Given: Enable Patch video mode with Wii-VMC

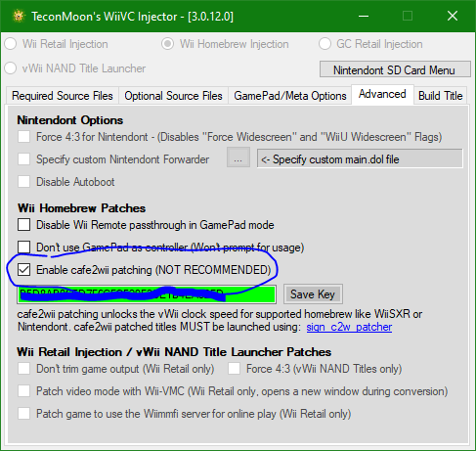Looking at the screenshot, I should tap(24, 391).
